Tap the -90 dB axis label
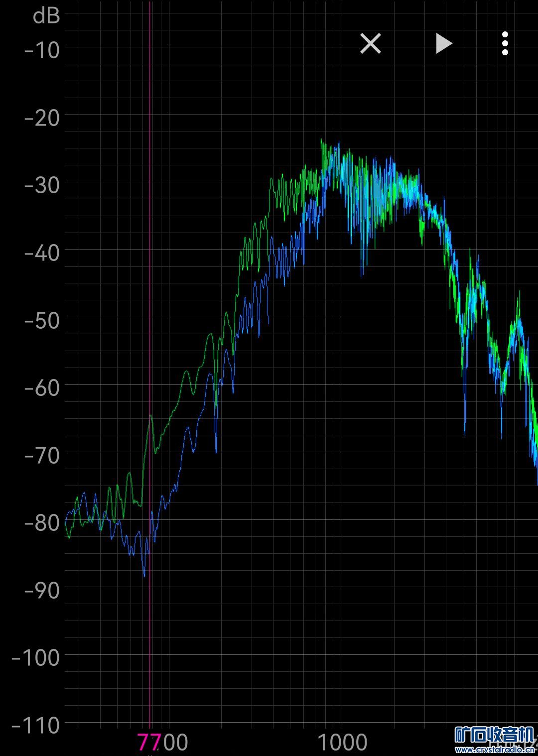Viewport: 538px width, 756px height. click(x=42, y=590)
